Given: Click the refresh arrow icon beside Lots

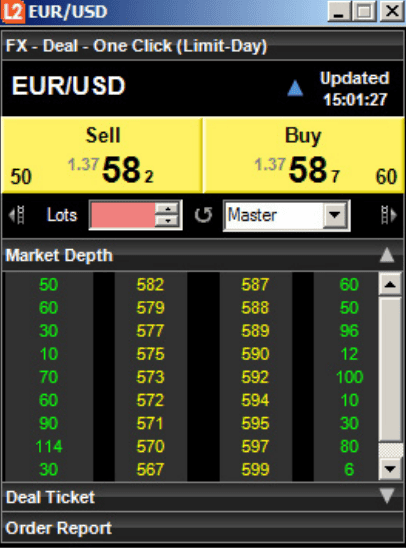Looking at the screenshot, I should 203,215.
